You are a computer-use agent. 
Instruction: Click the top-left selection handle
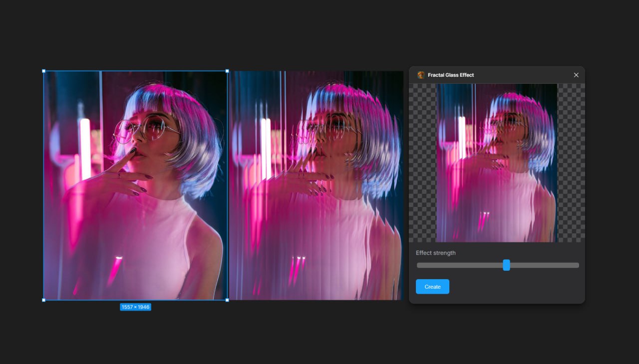43,71
